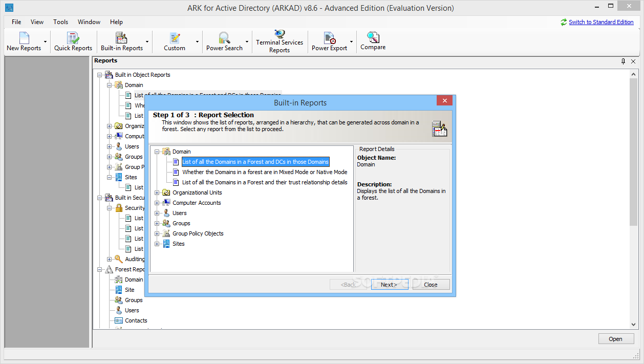Click the Organizational Units folder icon in dialog
This screenshot has height=364, width=644.
(x=166, y=192)
